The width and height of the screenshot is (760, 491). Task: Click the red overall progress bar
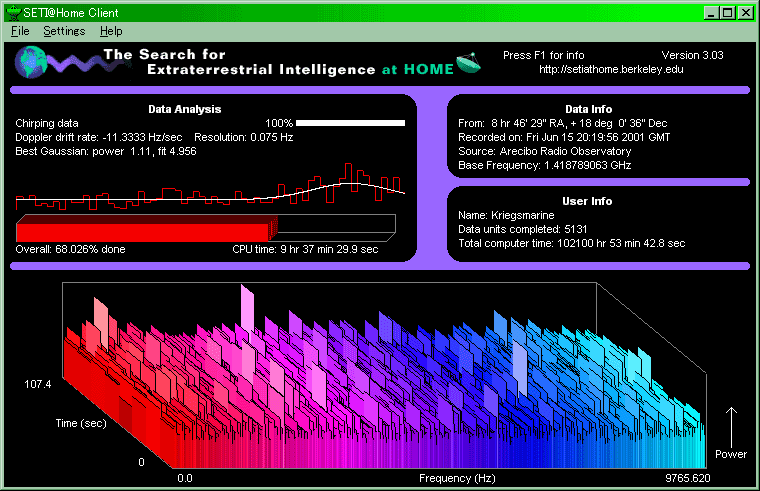[x=206, y=228]
